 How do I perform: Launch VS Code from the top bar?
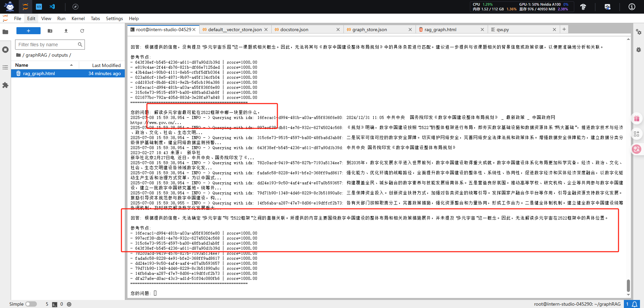pyautogui.click(x=52, y=7)
